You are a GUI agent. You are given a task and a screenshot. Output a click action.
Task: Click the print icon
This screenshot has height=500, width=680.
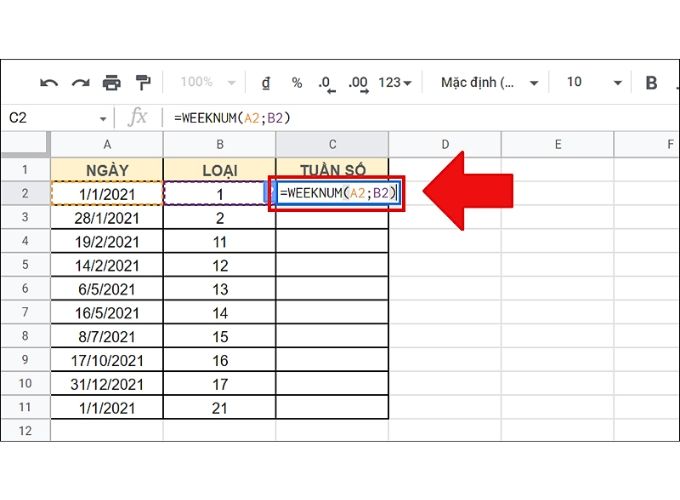111,82
